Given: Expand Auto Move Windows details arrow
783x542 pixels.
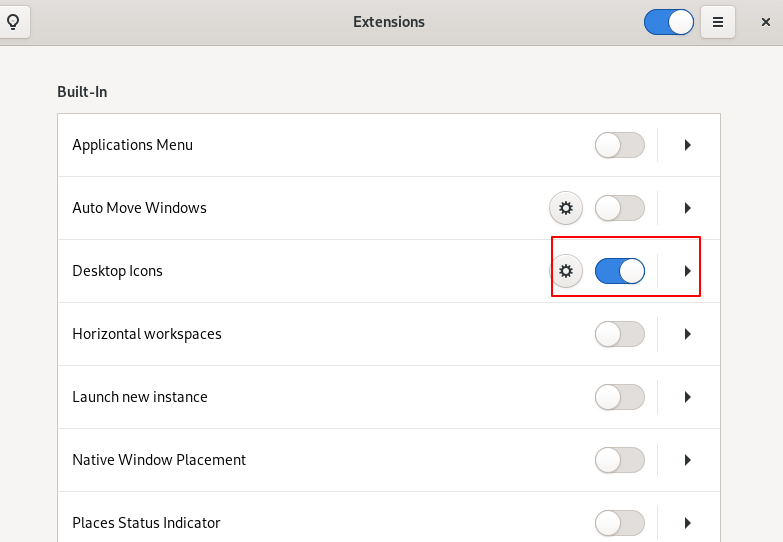Looking at the screenshot, I should [688, 208].
